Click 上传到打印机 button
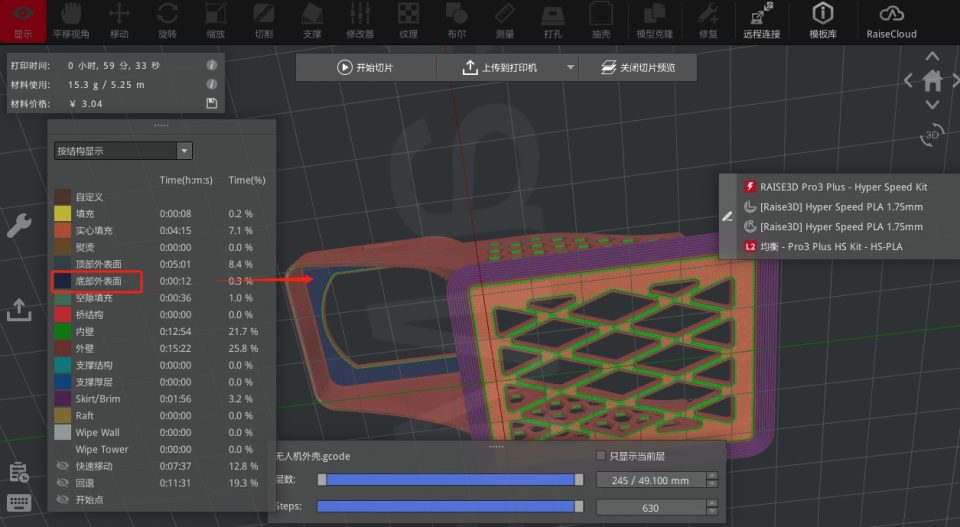Viewport: 960px width, 527px height. point(501,67)
